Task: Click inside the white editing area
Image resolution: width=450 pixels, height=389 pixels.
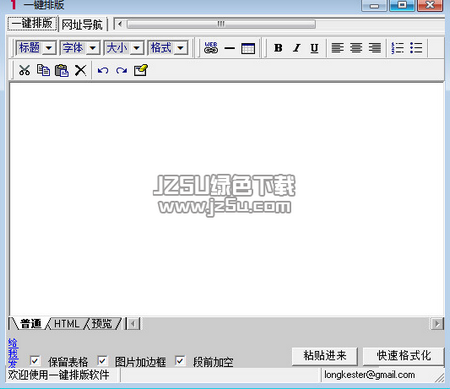Action: (227, 199)
